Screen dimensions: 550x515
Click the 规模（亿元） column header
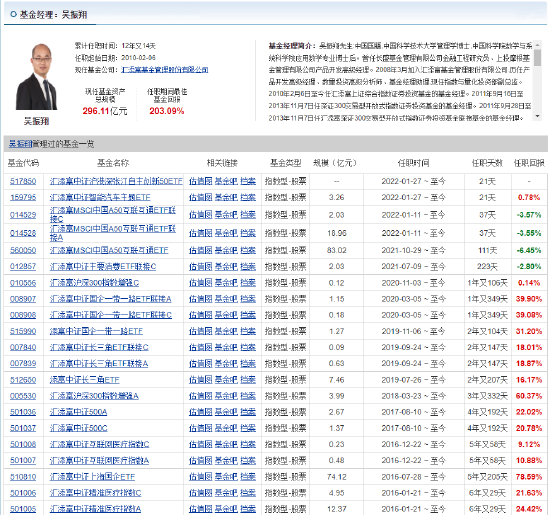[335, 163]
